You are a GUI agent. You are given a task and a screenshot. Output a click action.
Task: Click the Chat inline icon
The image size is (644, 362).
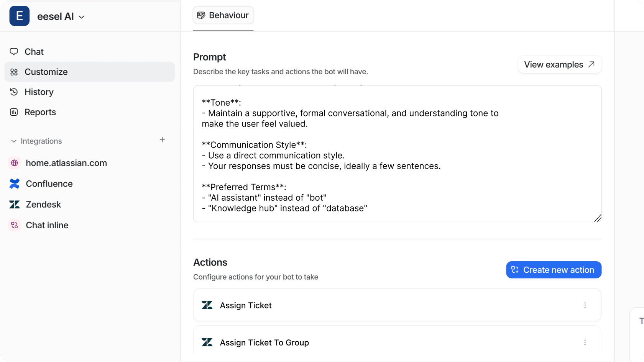(15, 225)
